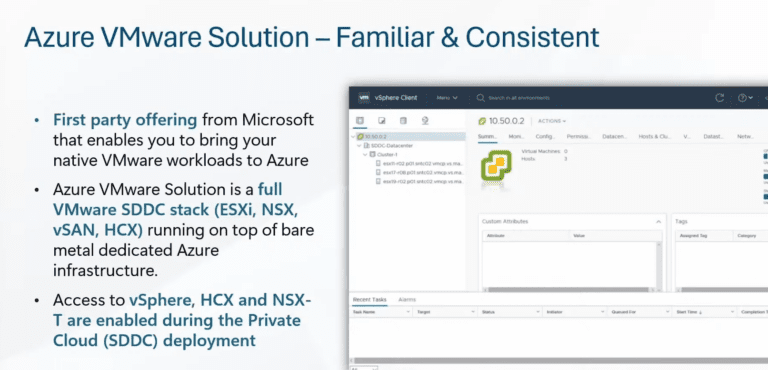Click the SDDC-Datacenter icon in tree
Image resolution: width=768 pixels, height=370 pixels.
point(366,146)
